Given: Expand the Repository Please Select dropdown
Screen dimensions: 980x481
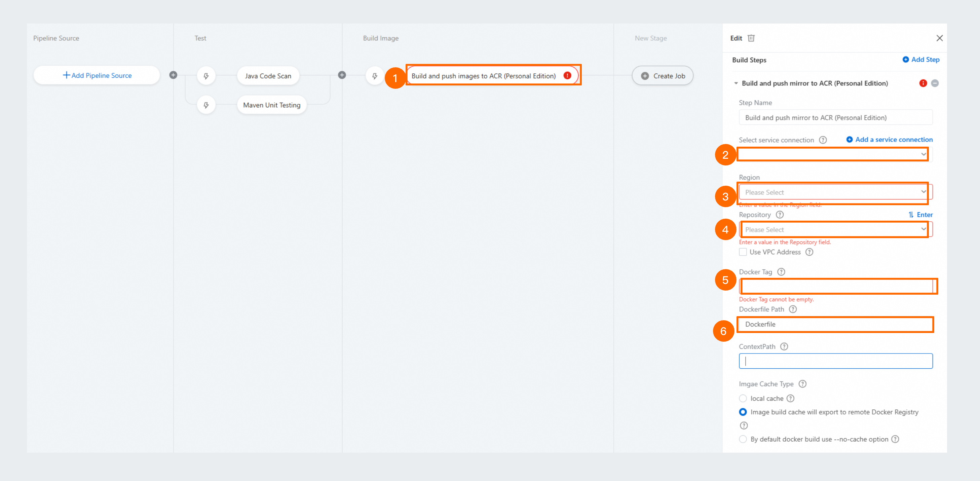Looking at the screenshot, I should pyautogui.click(x=832, y=229).
